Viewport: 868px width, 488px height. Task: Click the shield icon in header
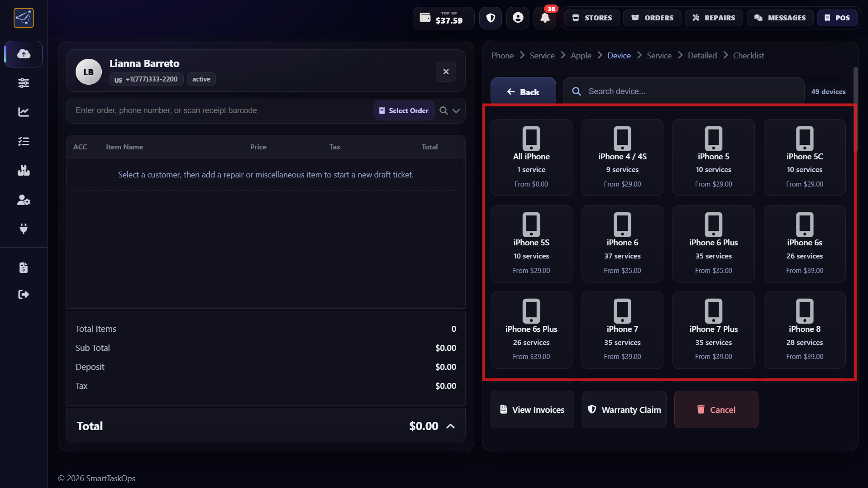[491, 18]
